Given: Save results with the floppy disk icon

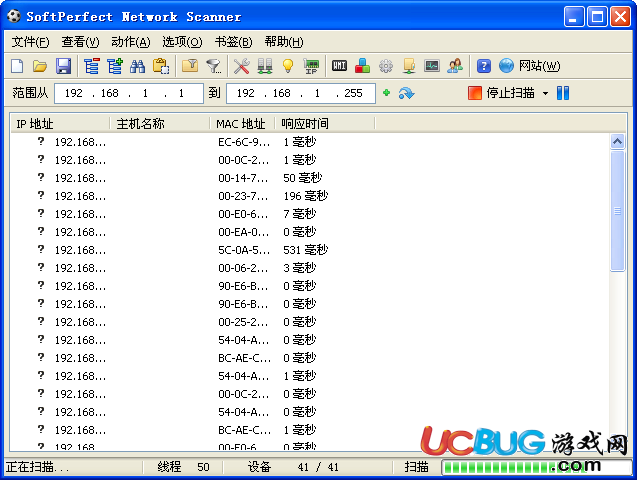Looking at the screenshot, I should click(63, 66).
